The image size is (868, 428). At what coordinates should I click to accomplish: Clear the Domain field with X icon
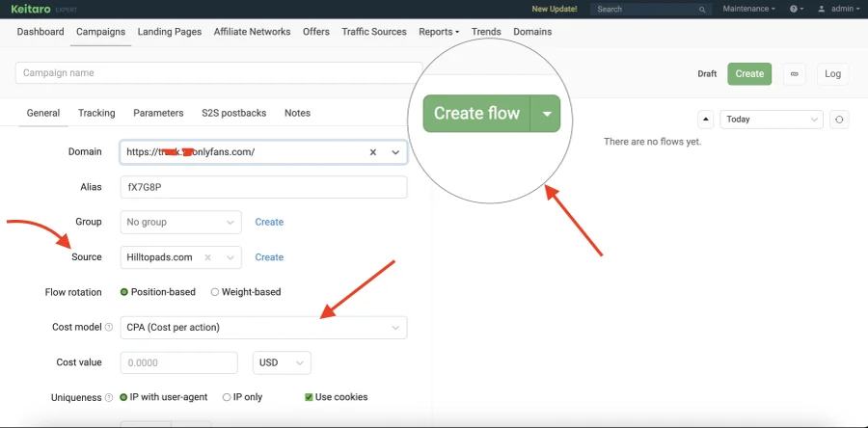pos(373,152)
